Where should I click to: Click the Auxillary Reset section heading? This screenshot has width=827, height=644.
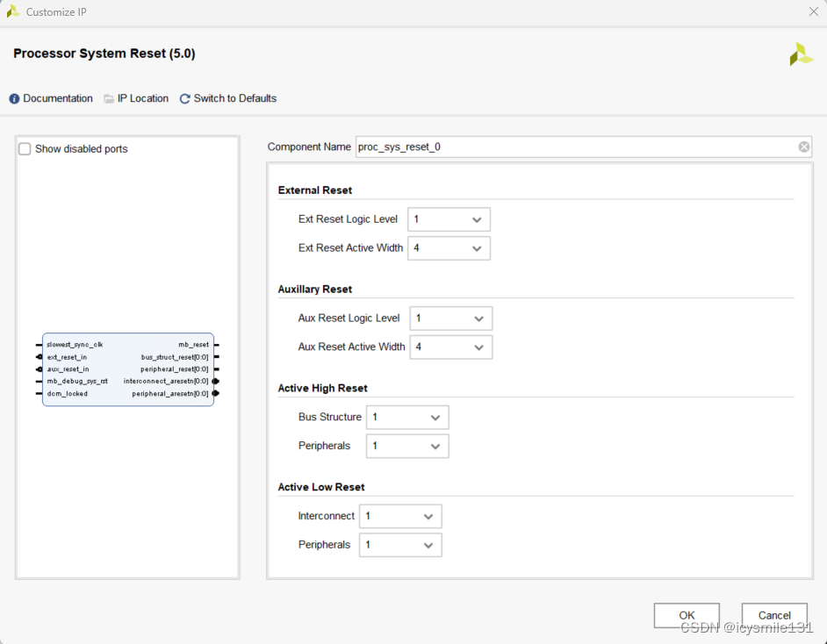pos(315,290)
